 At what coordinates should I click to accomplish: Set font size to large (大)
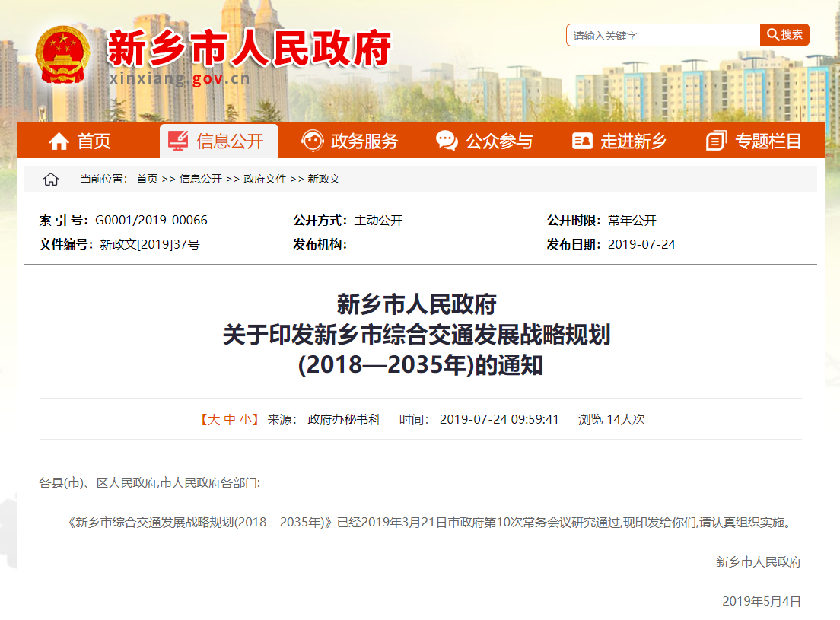(213, 419)
